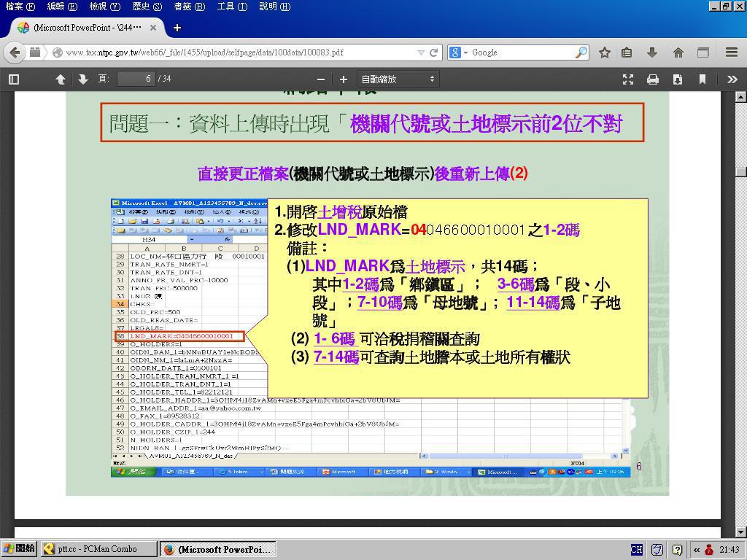Image resolution: width=747 pixels, height=560 pixels.
Task: Open the 檢視 menu
Action: [105, 7]
